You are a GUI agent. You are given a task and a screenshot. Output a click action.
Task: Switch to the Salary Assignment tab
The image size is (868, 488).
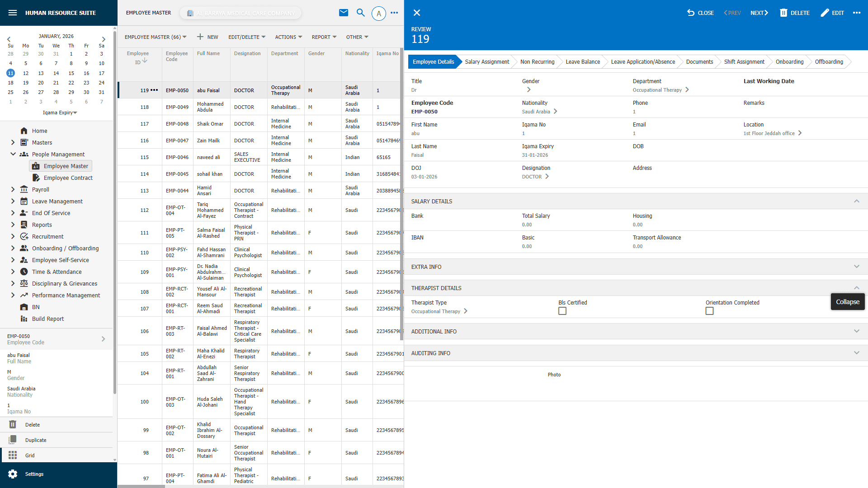click(487, 61)
